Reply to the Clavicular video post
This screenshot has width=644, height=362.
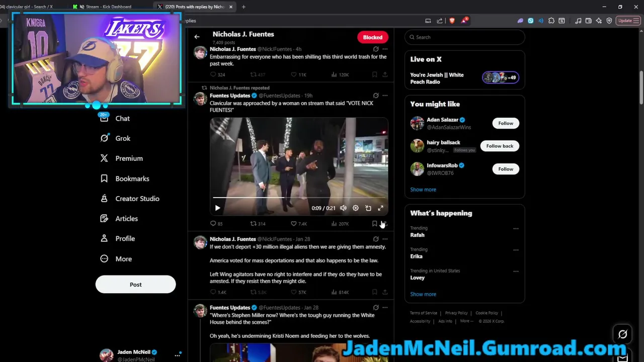tap(216, 224)
